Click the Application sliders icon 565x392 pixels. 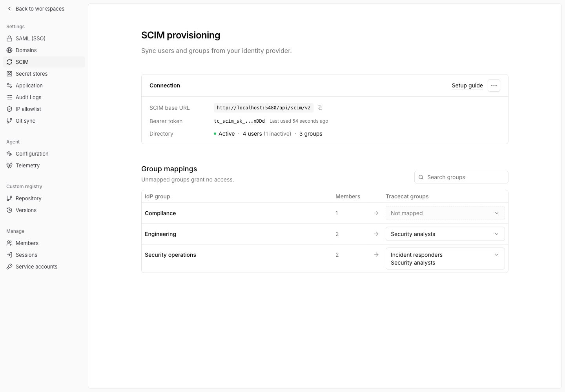(x=9, y=85)
